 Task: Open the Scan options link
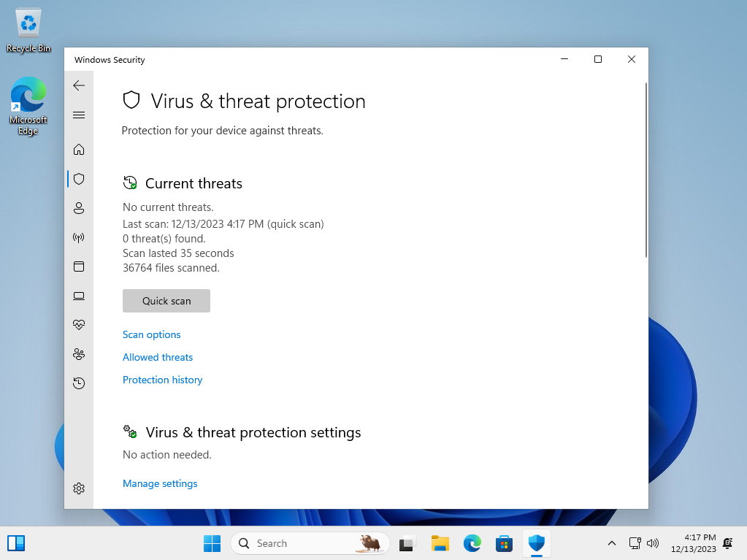[151, 335]
